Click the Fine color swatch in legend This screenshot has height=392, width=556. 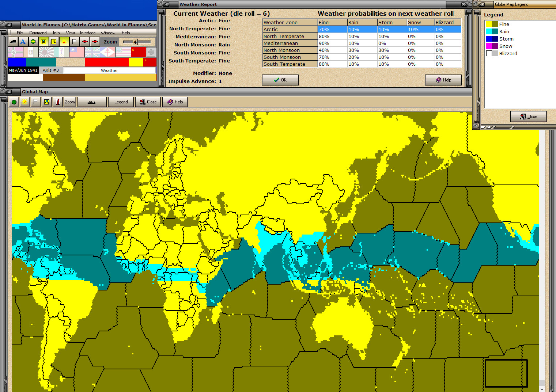492,24
